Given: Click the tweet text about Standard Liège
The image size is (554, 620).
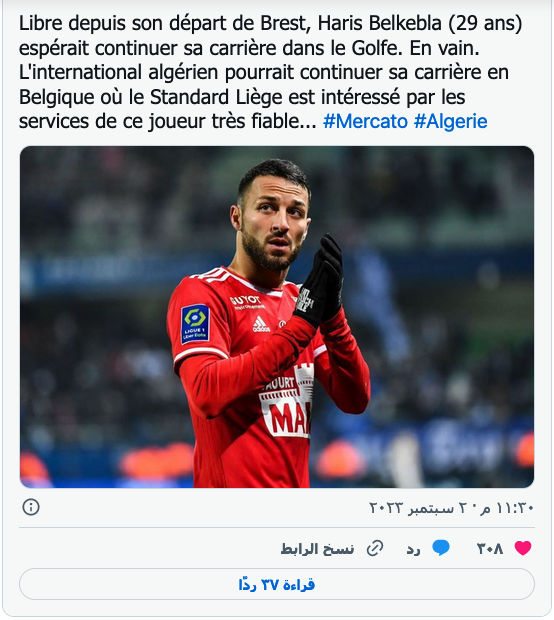Looking at the screenshot, I should pyautogui.click(x=270, y=72).
